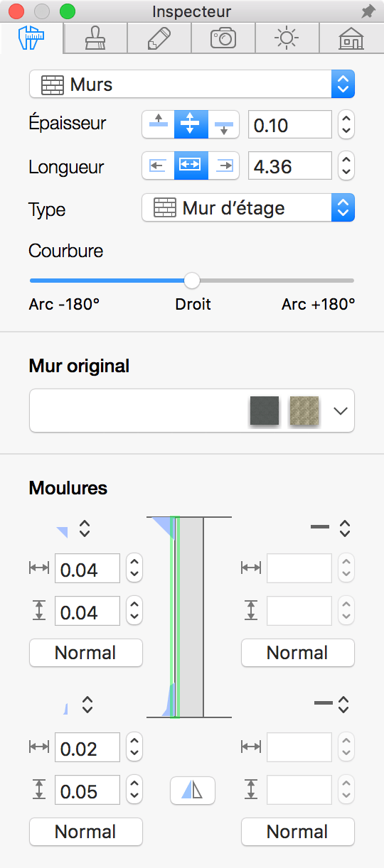Open the house building tab
Screen dimensions: 384x868
(351, 38)
